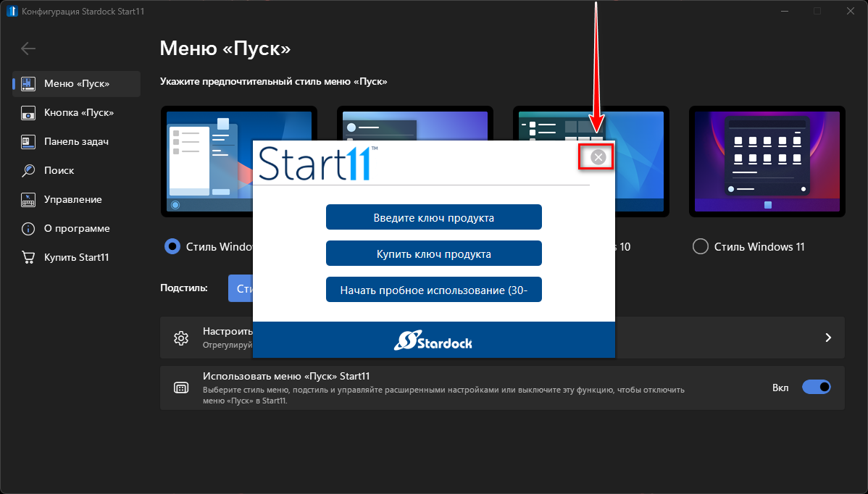Open Купить Start11 in the sidebar
Image resolution: width=868 pixels, height=494 pixels.
pyautogui.click(x=76, y=257)
